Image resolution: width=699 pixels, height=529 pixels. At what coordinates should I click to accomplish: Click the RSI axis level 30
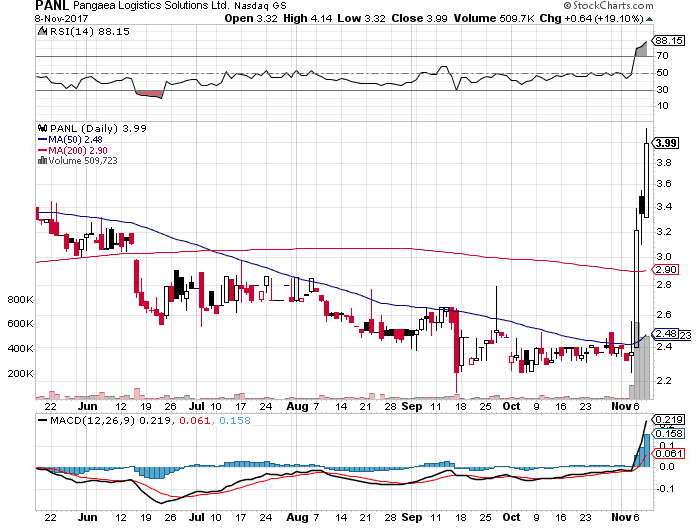tap(662, 90)
